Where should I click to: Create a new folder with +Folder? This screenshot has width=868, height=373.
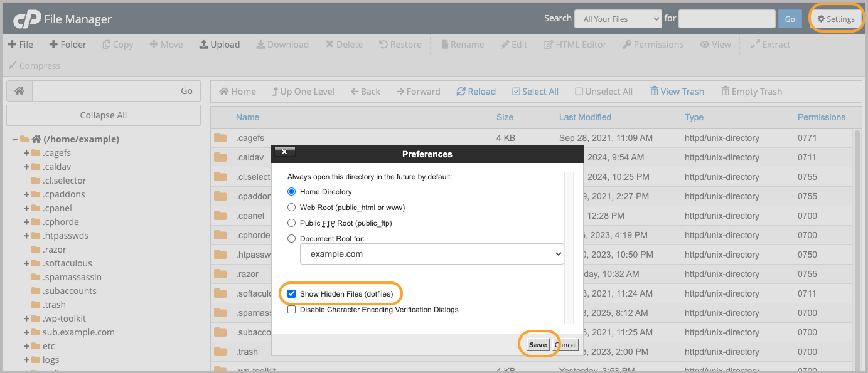pos(68,45)
